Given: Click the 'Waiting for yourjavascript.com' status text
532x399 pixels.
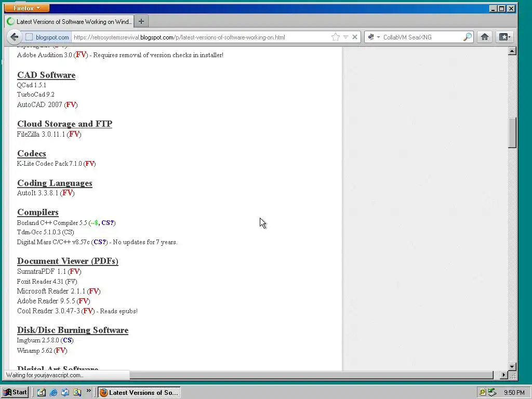Looking at the screenshot, I should (x=45, y=375).
